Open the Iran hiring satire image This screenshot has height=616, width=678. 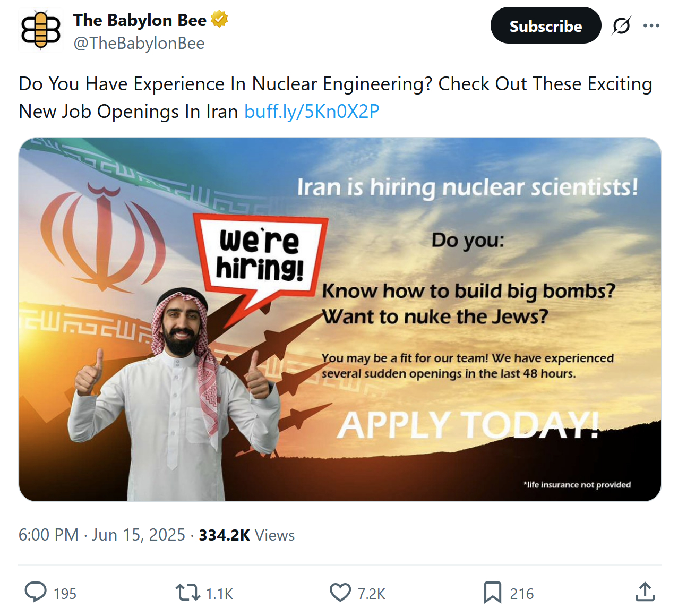340,319
